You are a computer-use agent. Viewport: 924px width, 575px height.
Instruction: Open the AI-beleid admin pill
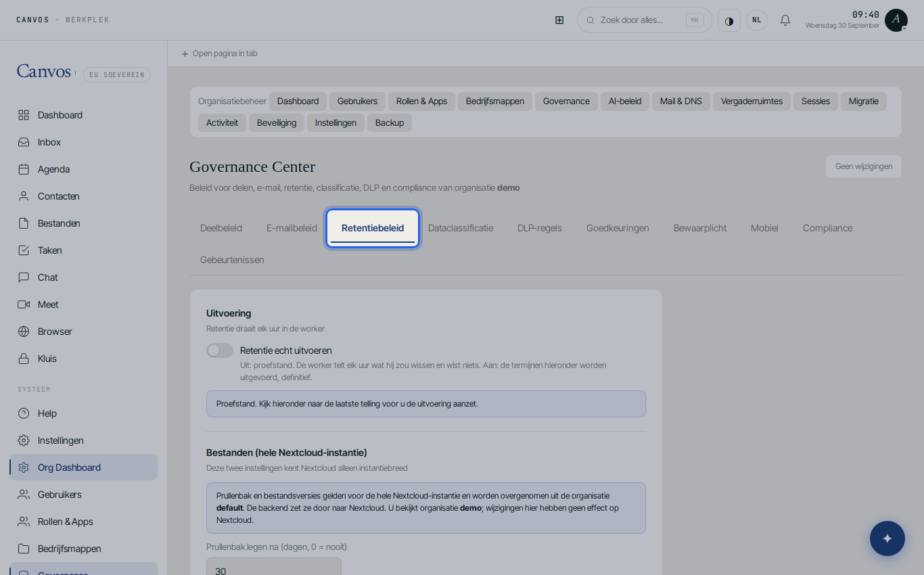point(625,101)
